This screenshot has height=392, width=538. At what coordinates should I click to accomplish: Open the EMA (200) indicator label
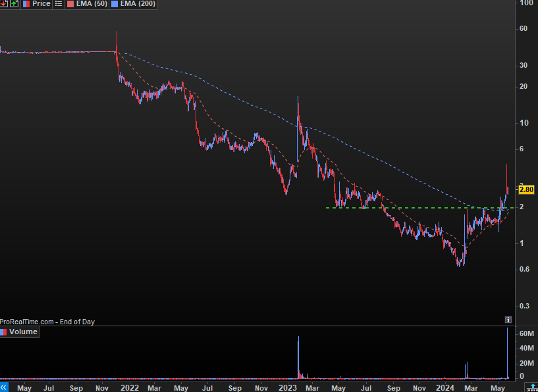pos(138,4)
